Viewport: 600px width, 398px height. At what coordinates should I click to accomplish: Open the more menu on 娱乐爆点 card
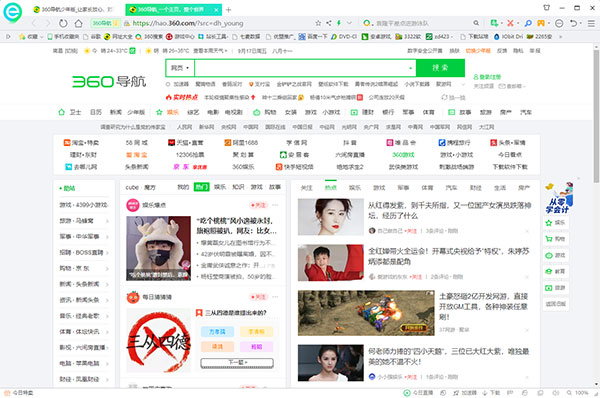coord(275,205)
